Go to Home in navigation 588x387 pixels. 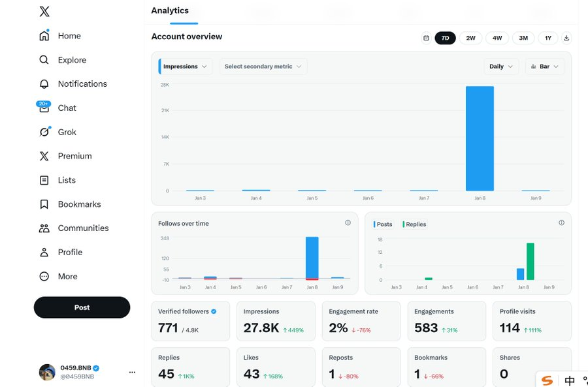click(x=69, y=36)
